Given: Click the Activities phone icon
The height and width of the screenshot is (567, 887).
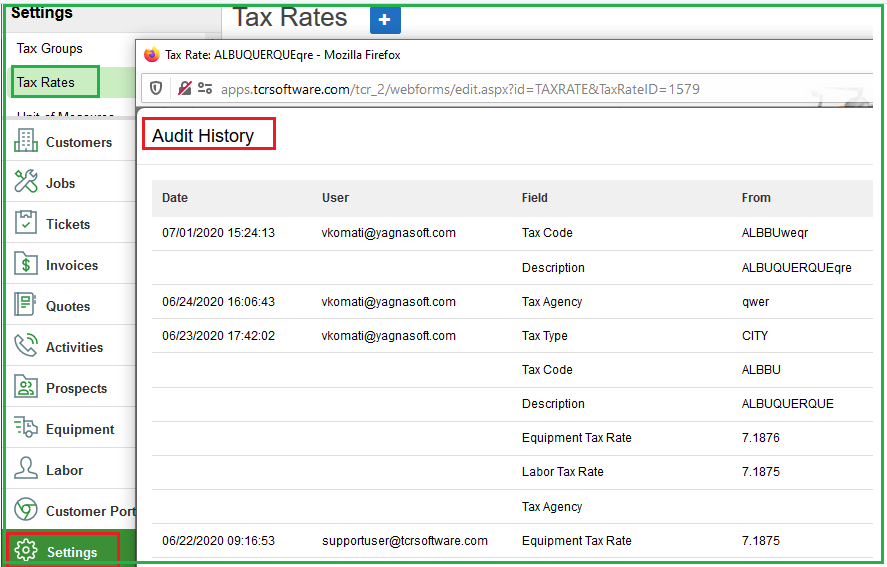Looking at the screenshot, I should [x=26, y=347].
